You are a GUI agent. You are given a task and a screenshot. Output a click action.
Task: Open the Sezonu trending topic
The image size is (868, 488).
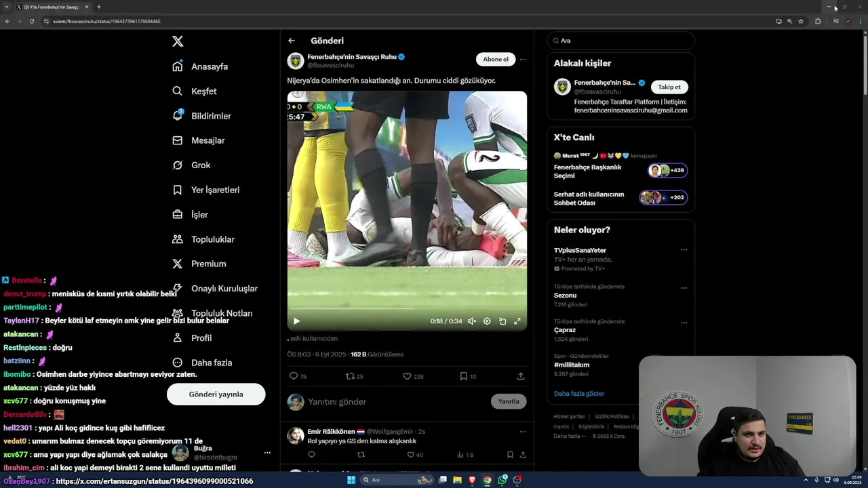[x=566, y=296]
